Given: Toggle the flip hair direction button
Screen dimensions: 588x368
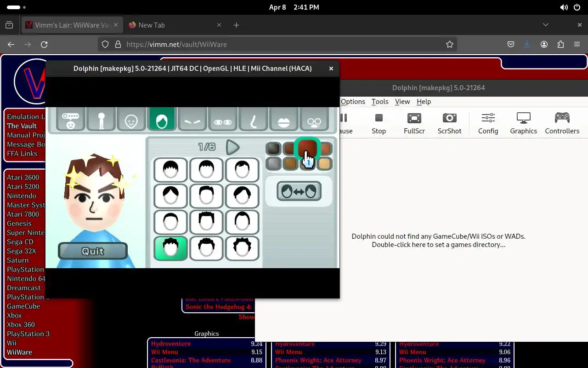Looking at the screenshot, I should point(299,191).
